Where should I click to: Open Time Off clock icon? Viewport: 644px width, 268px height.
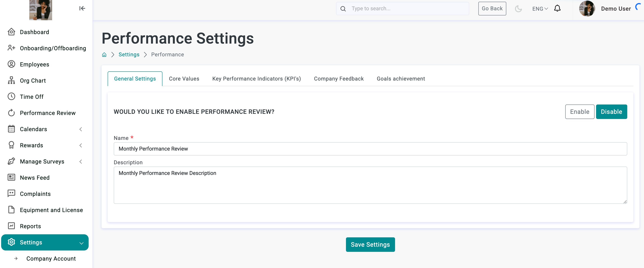click(11, 97)
